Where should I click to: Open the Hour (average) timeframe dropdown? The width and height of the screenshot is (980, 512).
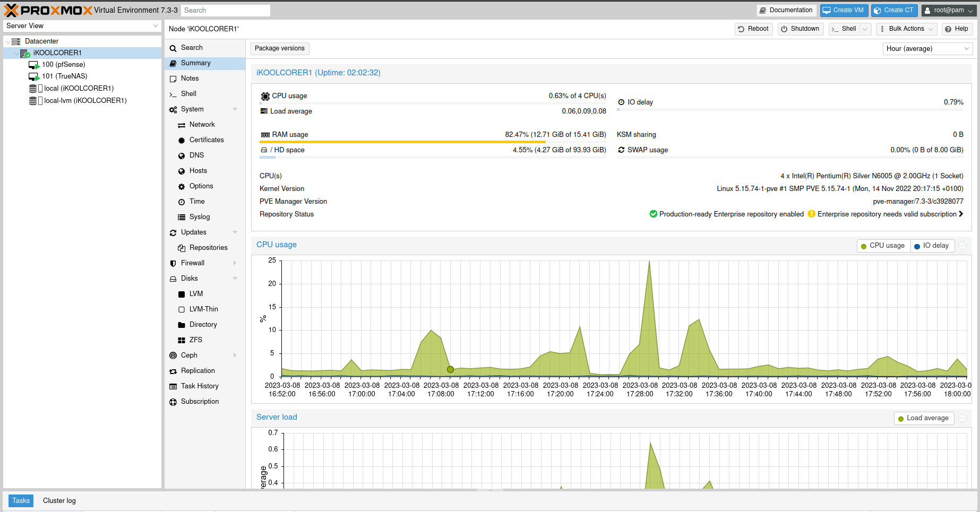pyautogui.click(x=967, y=49)
